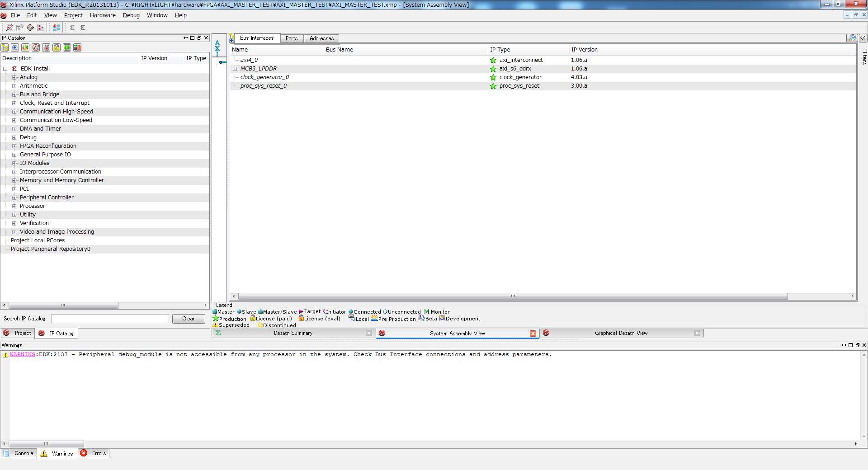Click the first sigma toolbar icon
868x470 pixels.
click(x=72, y=28)
